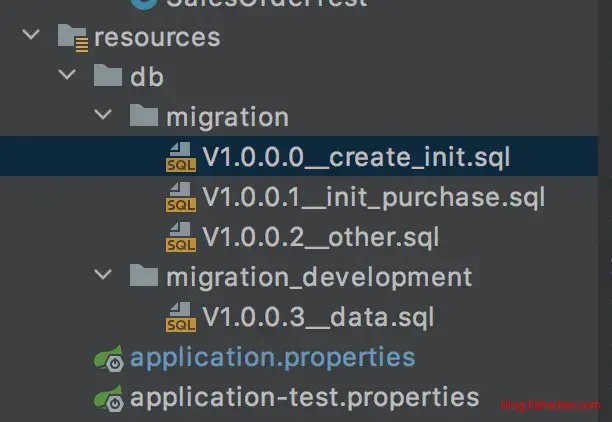This screenshot has width=612, height=422.
Task: Collapse the db folder arrow
Action: [67, 77]
